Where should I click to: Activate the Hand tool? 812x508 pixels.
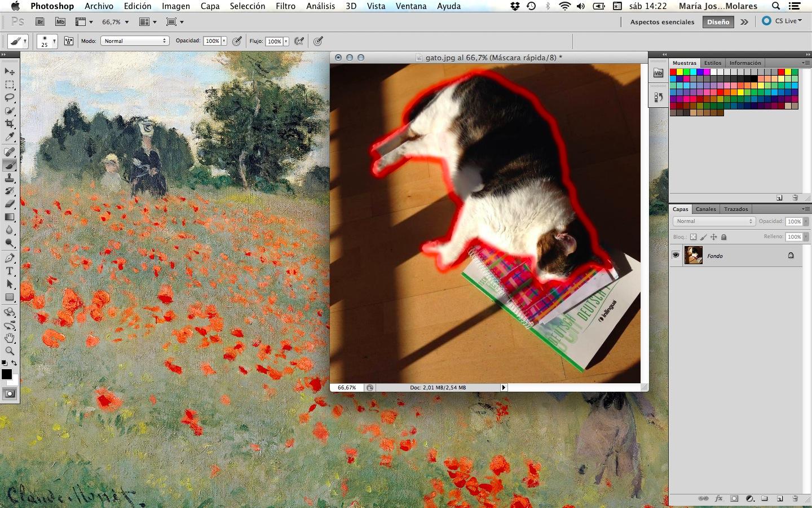pyautogui.click(x=10, y=338)
